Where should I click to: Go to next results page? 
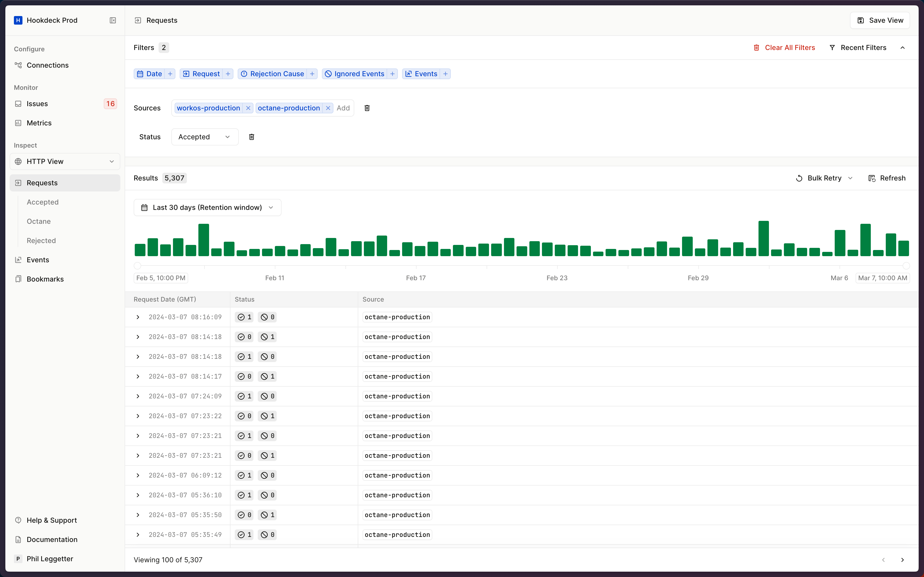click(x=902, y=560)
